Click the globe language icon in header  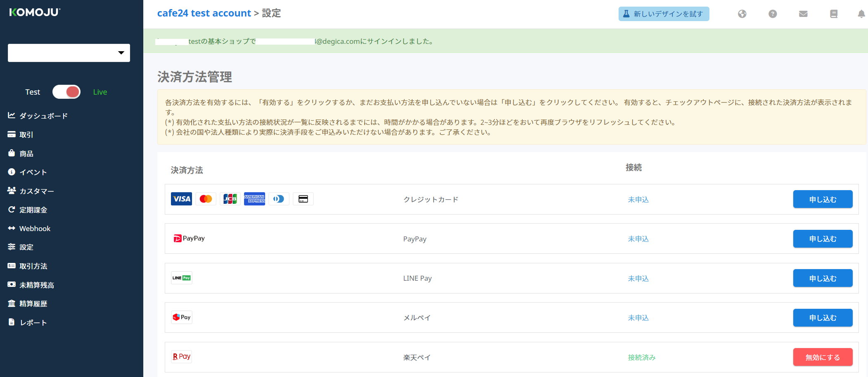742,14
